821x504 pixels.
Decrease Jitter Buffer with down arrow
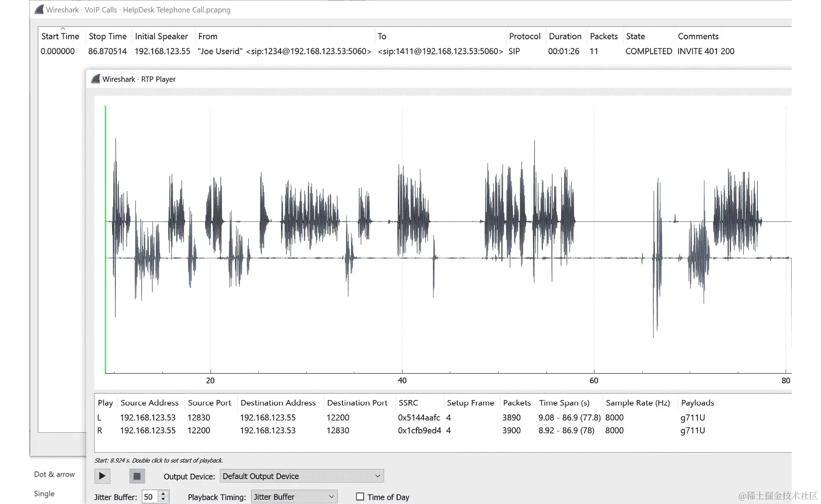[163, 500]
